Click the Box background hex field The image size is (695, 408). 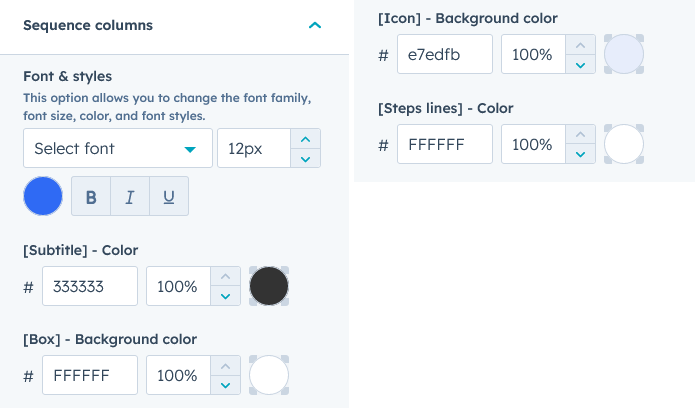[90, 376]
